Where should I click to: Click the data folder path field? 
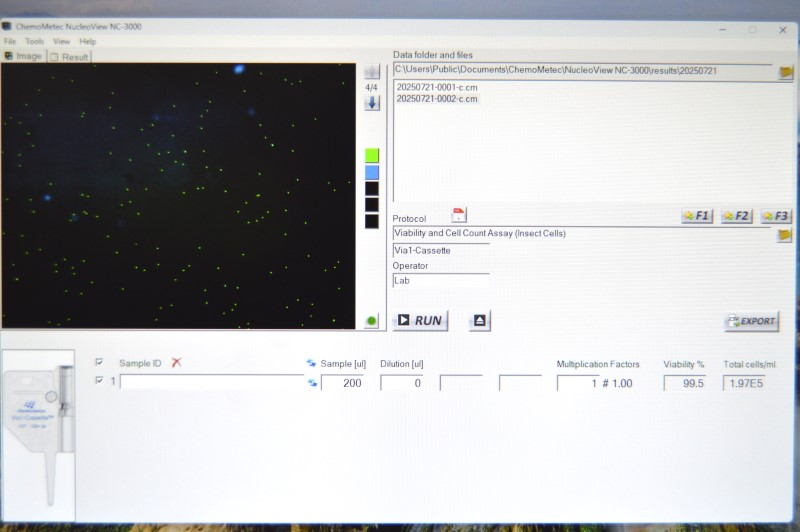(583, 71)
